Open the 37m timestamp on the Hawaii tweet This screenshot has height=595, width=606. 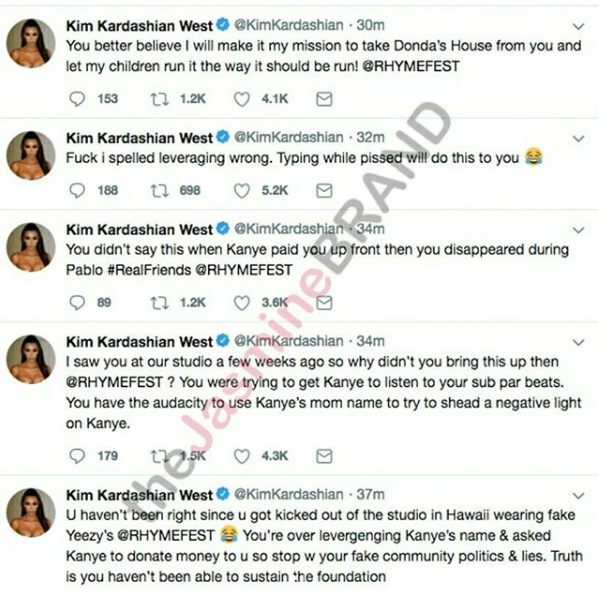[370, 494]
